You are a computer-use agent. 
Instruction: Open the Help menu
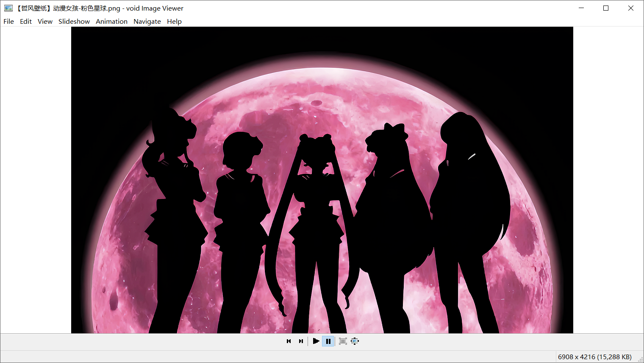174,21
